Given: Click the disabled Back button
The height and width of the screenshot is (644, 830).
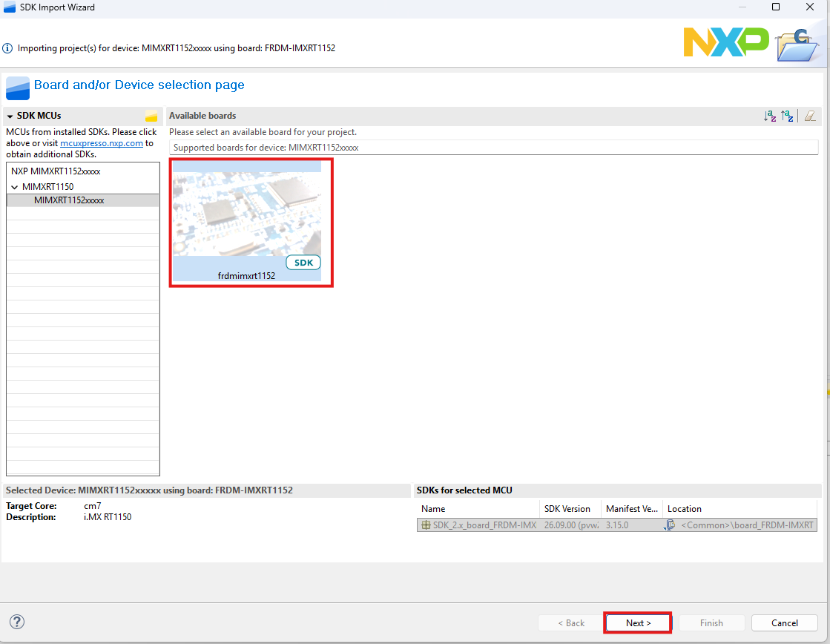Looking at the screenshot, I should click(x=571, y=622).
